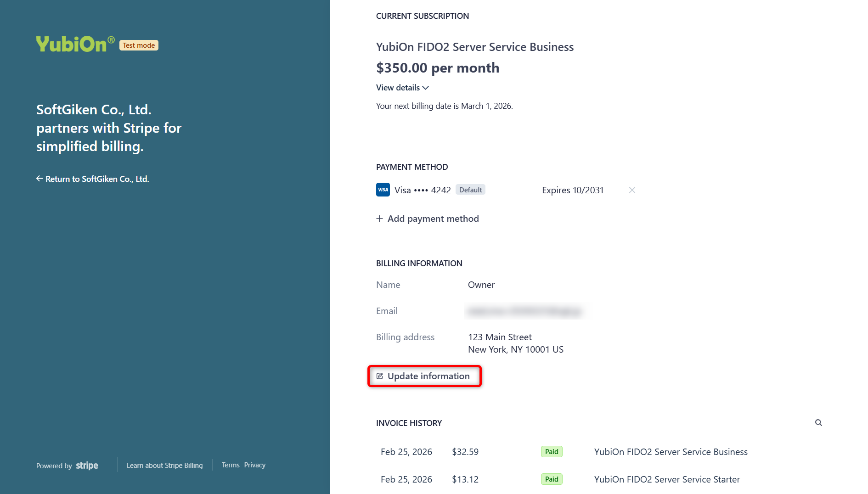The image size is (868, 494).
Task: Open the Terms page
Action: click(230, 465)
